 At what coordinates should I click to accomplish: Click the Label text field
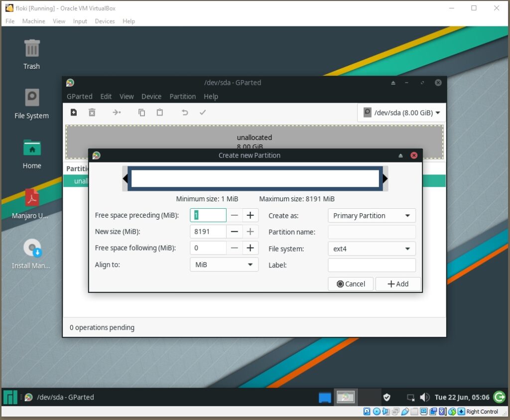[x=372, y=265]
